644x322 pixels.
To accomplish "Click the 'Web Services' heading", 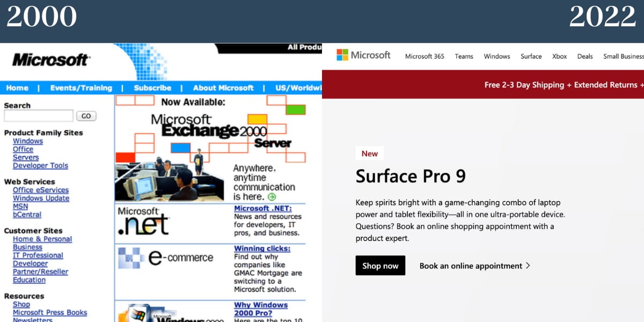I will 30,181.
